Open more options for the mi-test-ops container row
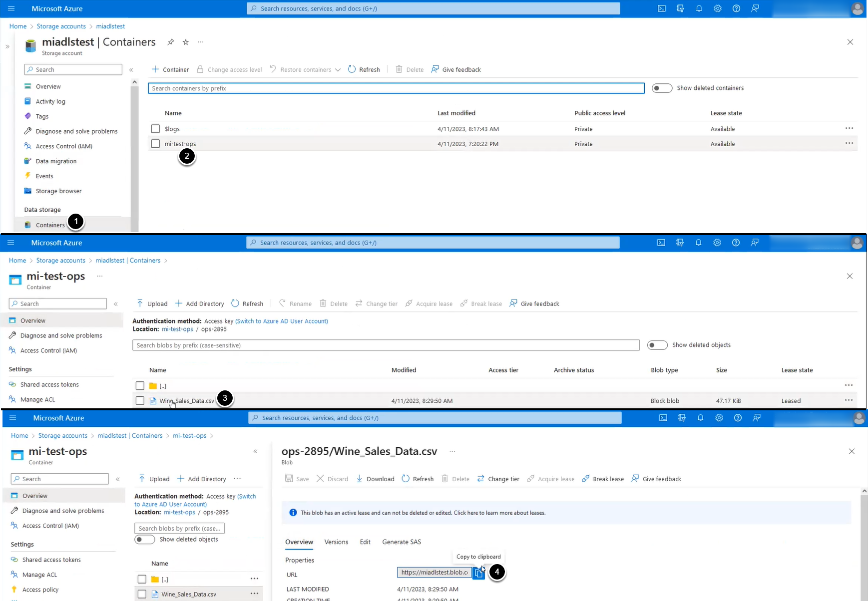The image size is (868, 601). [x=849, y=143]
